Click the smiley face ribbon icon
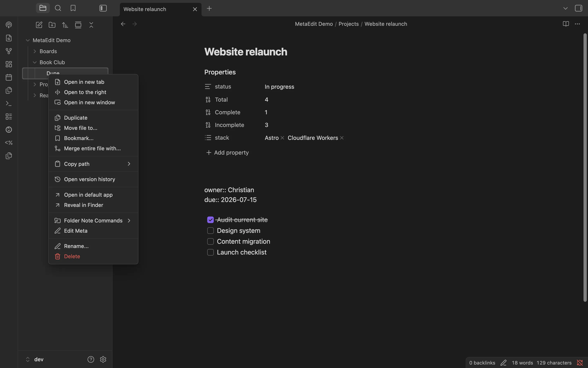This screenshot has width=588, height=368. [x=9, y=129]
